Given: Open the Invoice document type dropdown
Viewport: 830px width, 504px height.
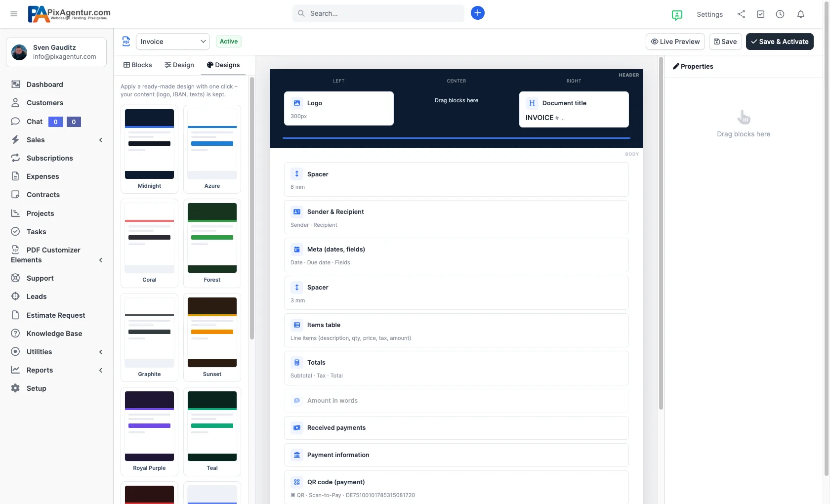Looking at the screenshot, I should point(173,42).
